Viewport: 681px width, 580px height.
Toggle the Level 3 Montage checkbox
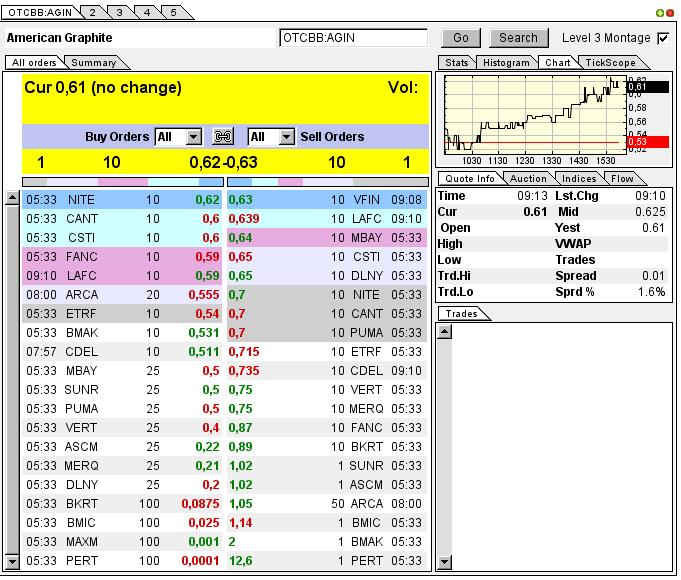click(662, 38)
